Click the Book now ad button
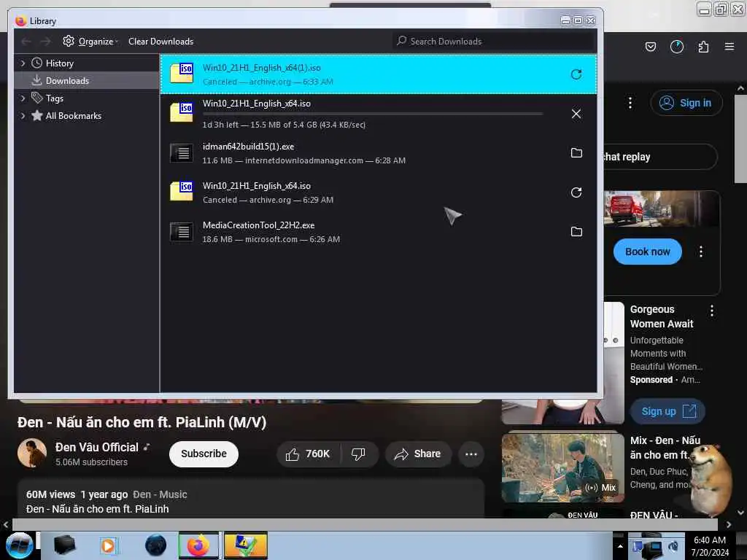This screenshot has height=560, width=747. point(648,252)
